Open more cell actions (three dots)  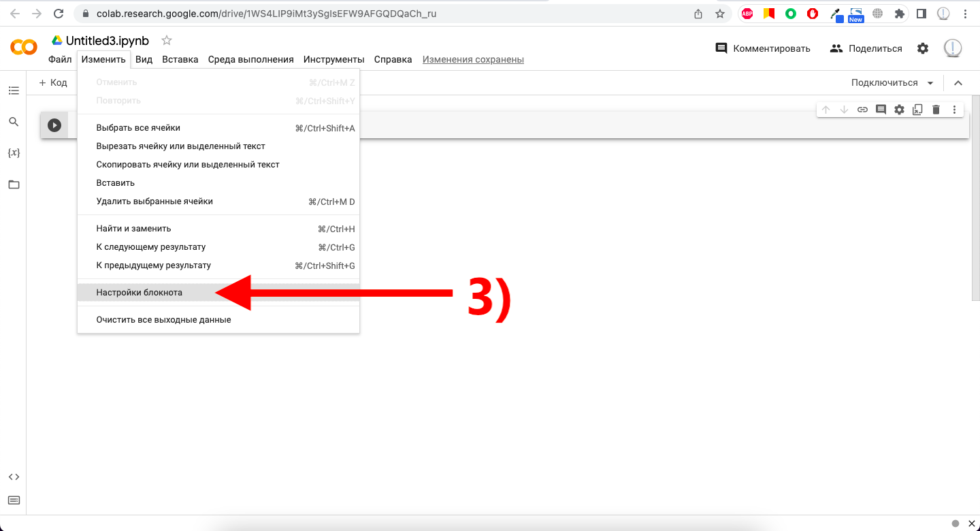954,110
